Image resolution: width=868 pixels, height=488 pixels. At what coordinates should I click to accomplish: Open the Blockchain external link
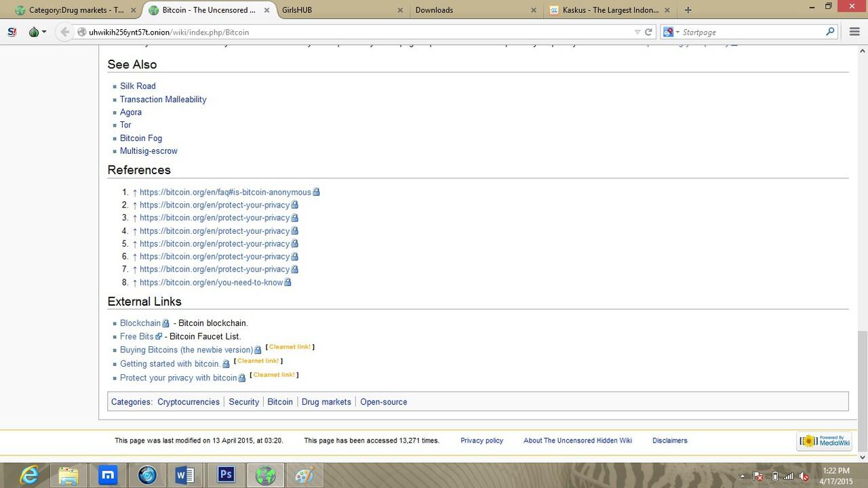140,323
